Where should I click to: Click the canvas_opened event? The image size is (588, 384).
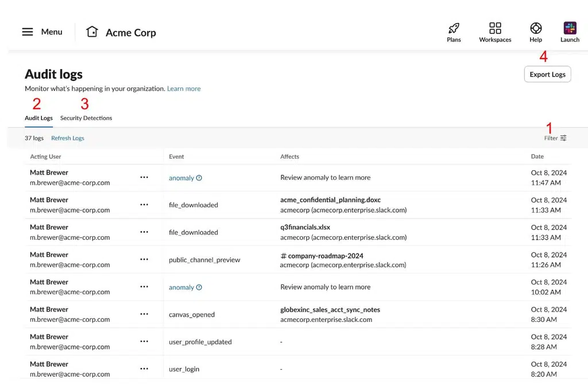click(192, 314)
